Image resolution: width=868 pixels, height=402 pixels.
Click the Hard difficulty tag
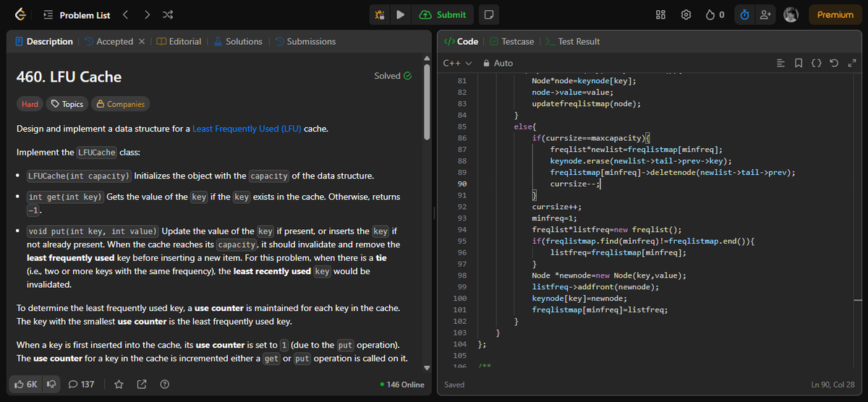click(30, 104)
